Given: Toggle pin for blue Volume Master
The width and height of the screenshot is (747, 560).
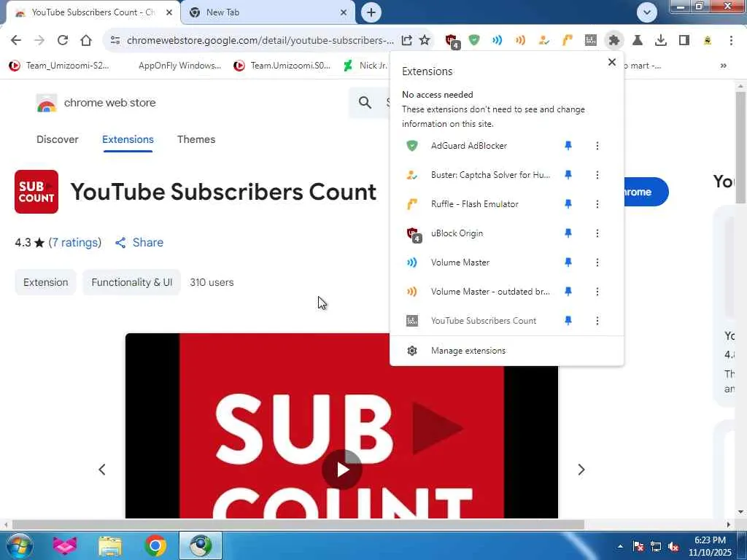Looking at the screenshot, I should click(568, 262).
